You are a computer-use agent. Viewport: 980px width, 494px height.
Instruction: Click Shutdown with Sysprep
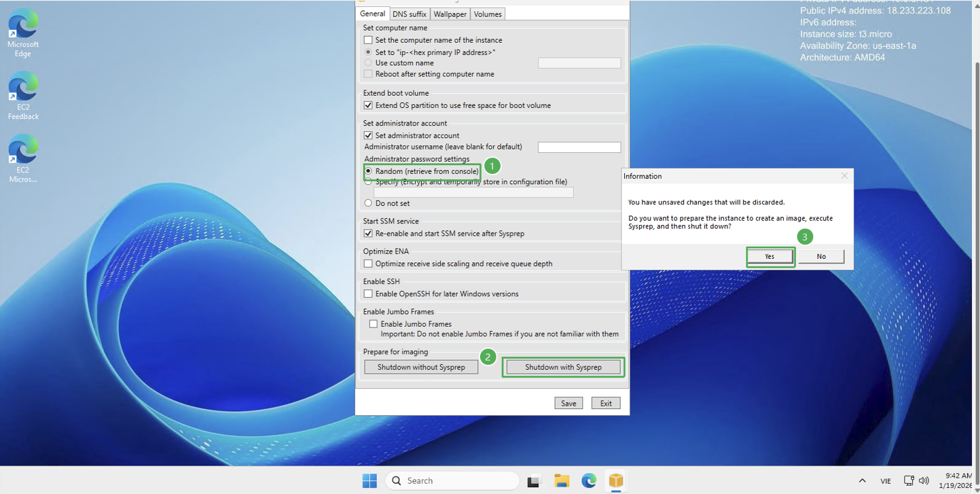(x=563, y=366)
